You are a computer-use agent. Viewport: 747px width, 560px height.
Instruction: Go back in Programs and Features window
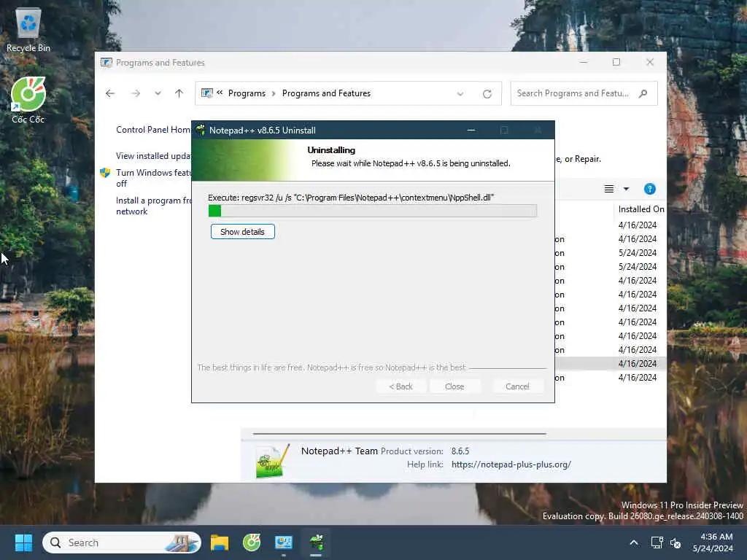(110, 93)
